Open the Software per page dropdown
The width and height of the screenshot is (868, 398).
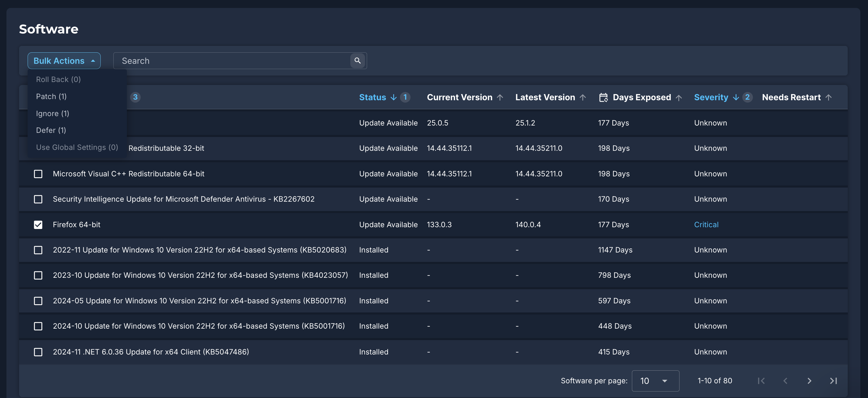655,381
